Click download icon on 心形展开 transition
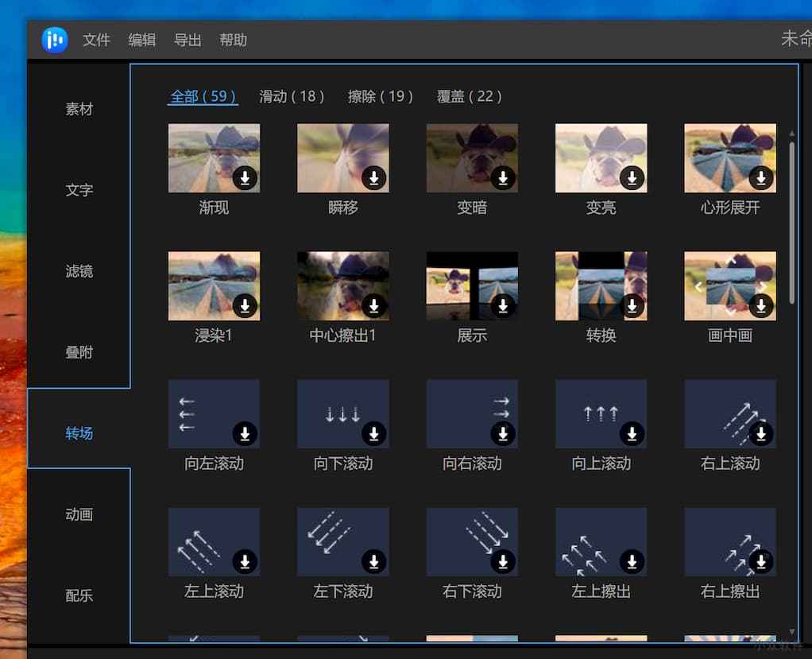Viewport: 812px width, 659px height. (761, 178)
